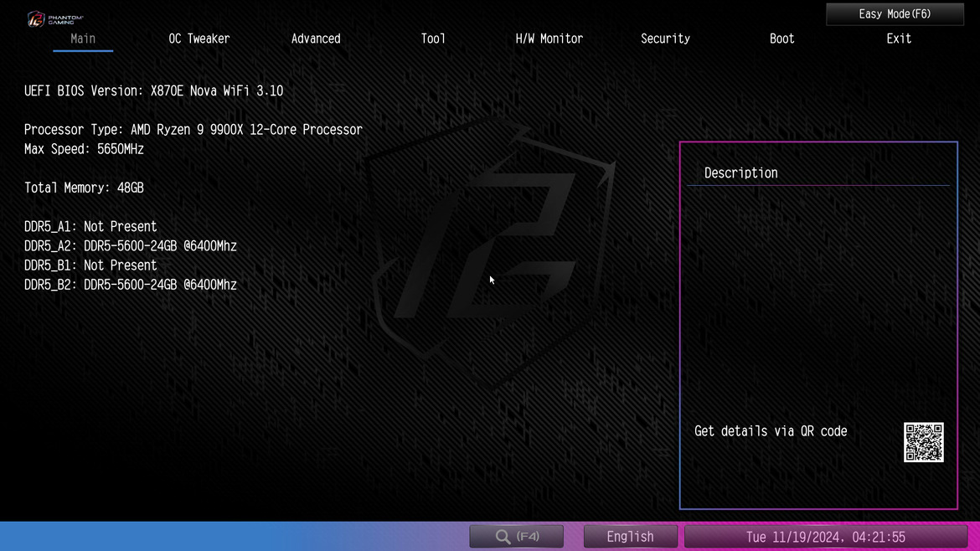Open the H/W Monitor tab
The width and height of the screenshot is (980, 551).
coord(549,39)
